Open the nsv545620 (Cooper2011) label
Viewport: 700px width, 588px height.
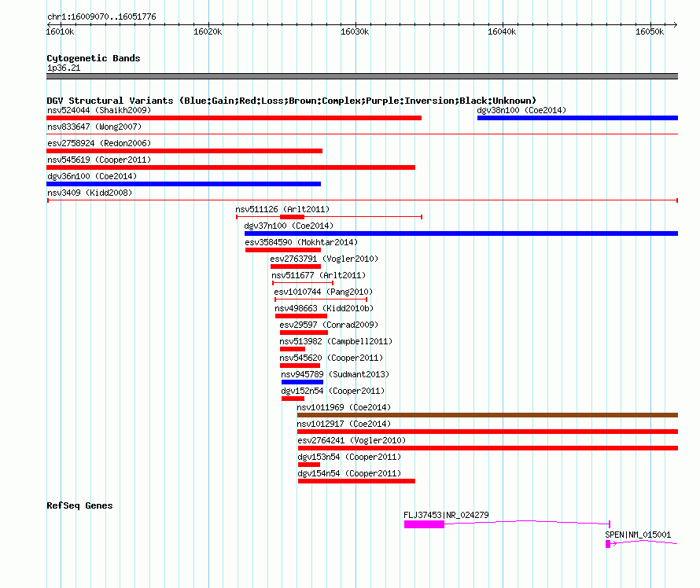(331, 358)
